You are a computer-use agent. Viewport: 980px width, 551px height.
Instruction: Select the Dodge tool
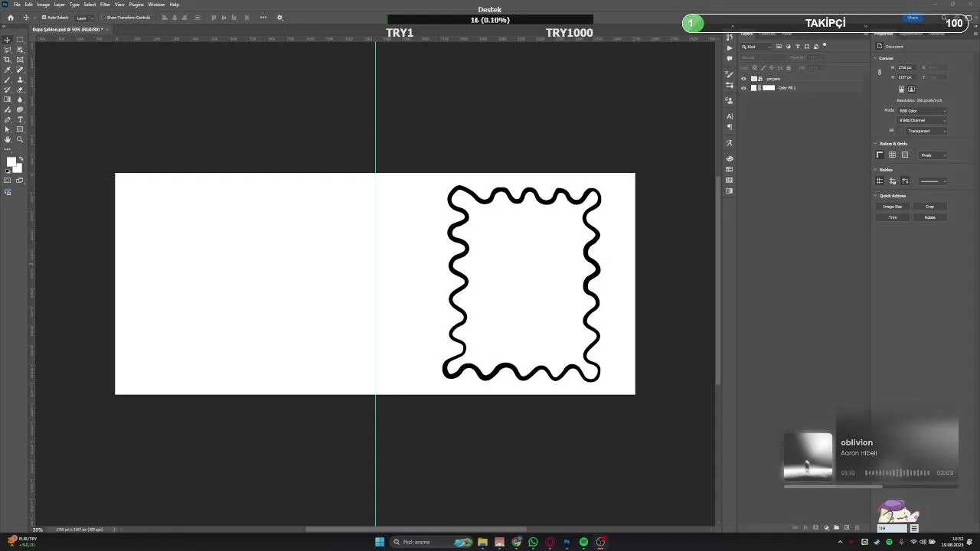tap(8, 109)
